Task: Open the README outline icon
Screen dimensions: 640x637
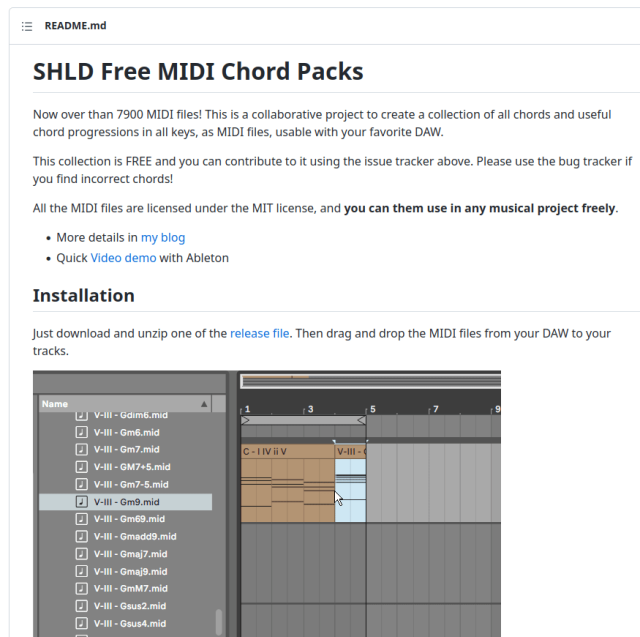Action: [x=27, y=25]
